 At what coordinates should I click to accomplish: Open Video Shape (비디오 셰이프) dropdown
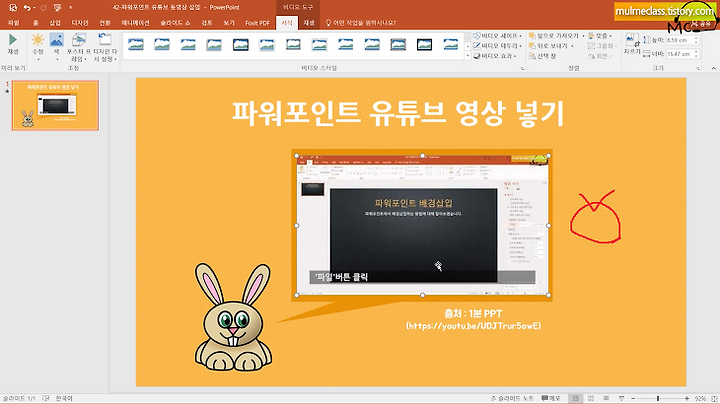click(x=497, y=36)
